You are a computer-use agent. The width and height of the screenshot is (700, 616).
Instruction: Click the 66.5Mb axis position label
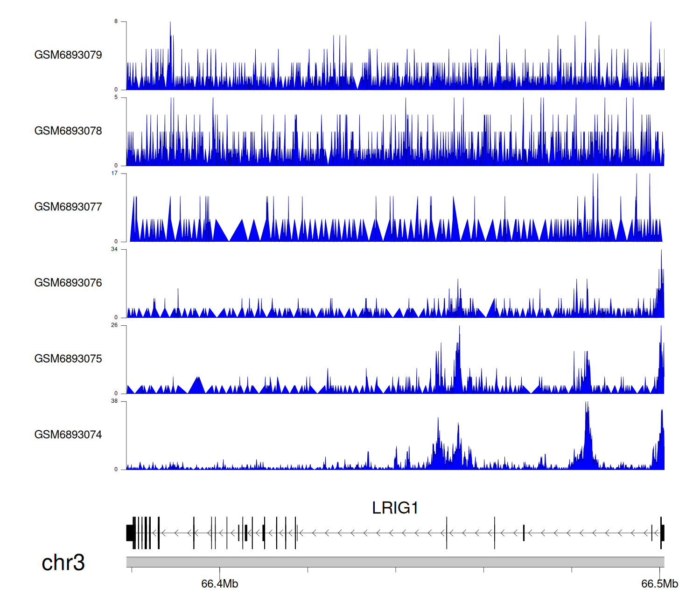[659, 584]
